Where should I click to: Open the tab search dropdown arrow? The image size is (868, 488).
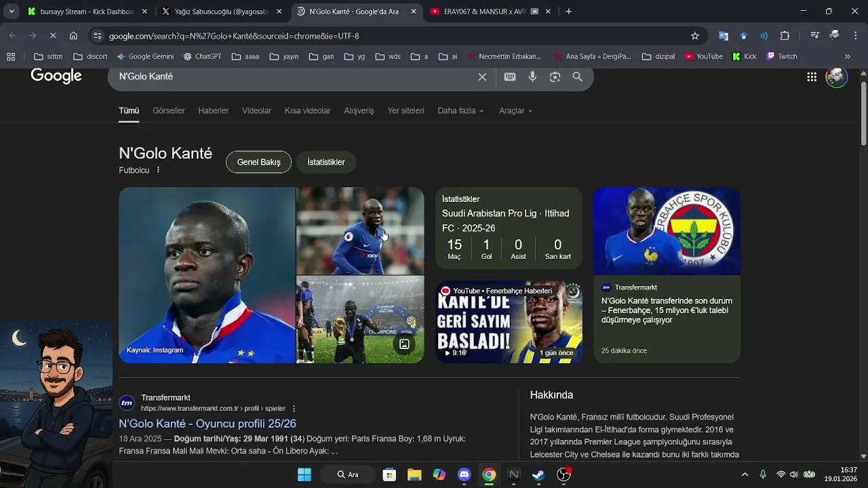point(12,12)
